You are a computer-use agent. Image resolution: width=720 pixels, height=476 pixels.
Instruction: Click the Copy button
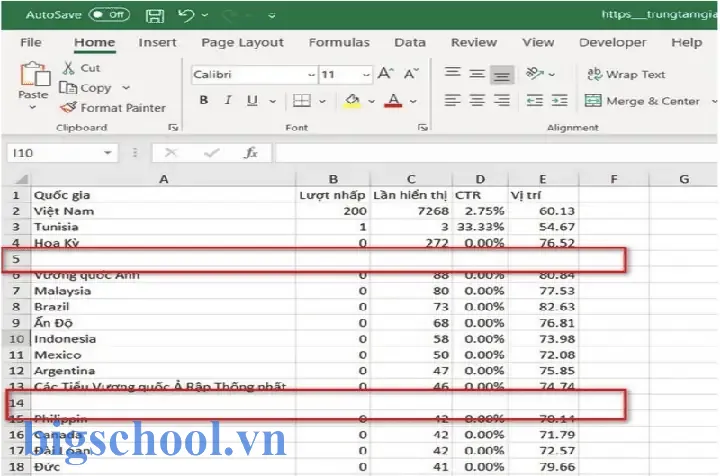click(86, 88)
